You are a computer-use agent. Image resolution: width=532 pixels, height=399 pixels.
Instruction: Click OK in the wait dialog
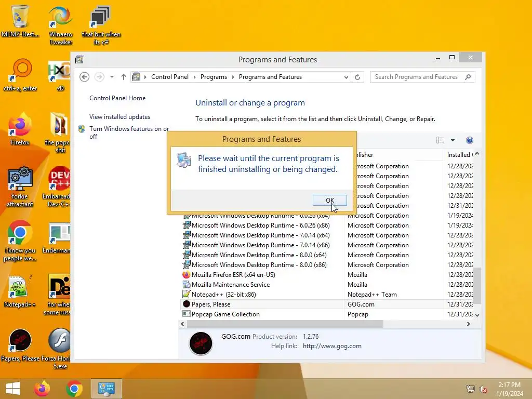pyautogui.click(x=329, y=200)
